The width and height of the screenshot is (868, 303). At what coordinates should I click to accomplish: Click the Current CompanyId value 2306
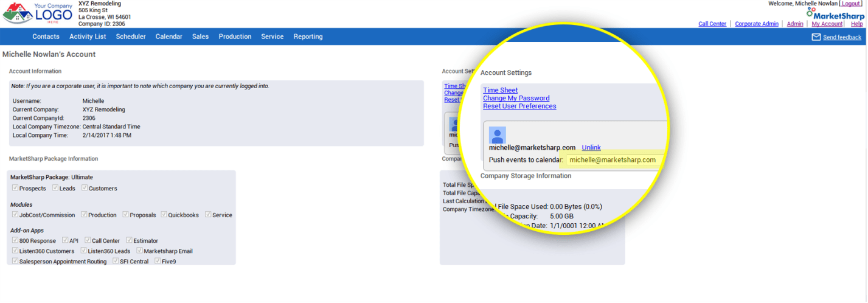pos(89,118)
